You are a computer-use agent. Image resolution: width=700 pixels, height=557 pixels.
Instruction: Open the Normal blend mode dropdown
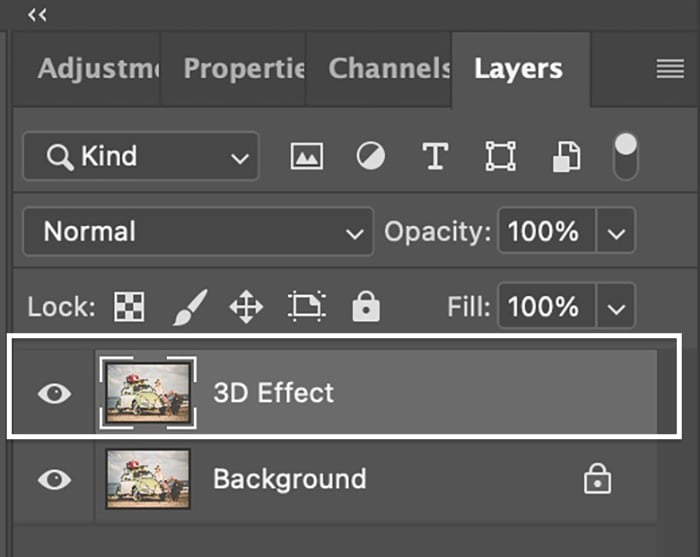198,231
